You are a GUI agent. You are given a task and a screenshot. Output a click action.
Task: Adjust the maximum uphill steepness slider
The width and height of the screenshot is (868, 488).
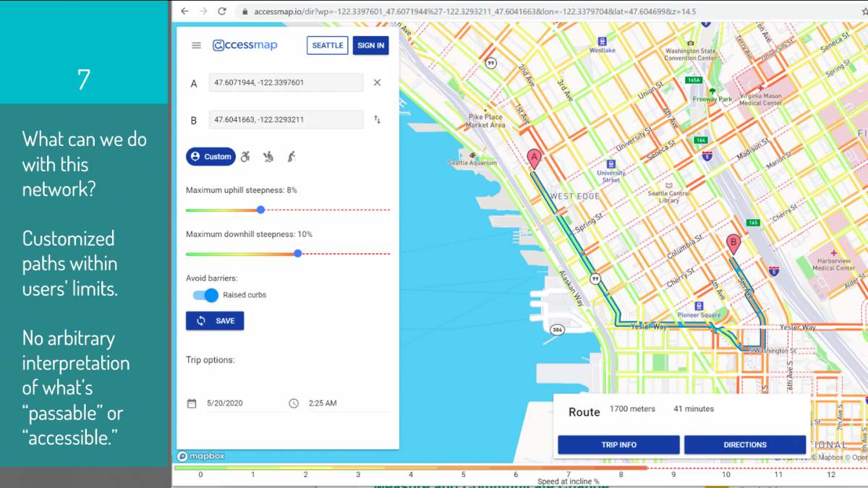(260, 210)
